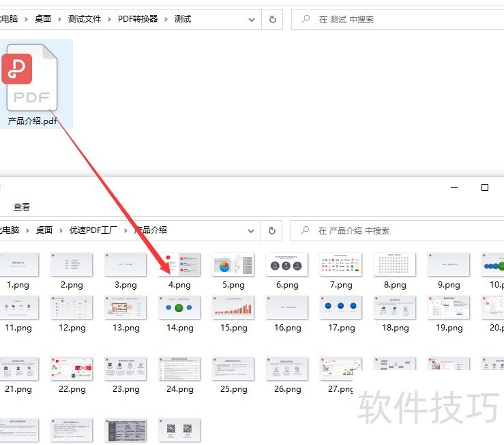
Task: Go to 优速PDF工厂 in the address path
Action: (x=93, y=230)
